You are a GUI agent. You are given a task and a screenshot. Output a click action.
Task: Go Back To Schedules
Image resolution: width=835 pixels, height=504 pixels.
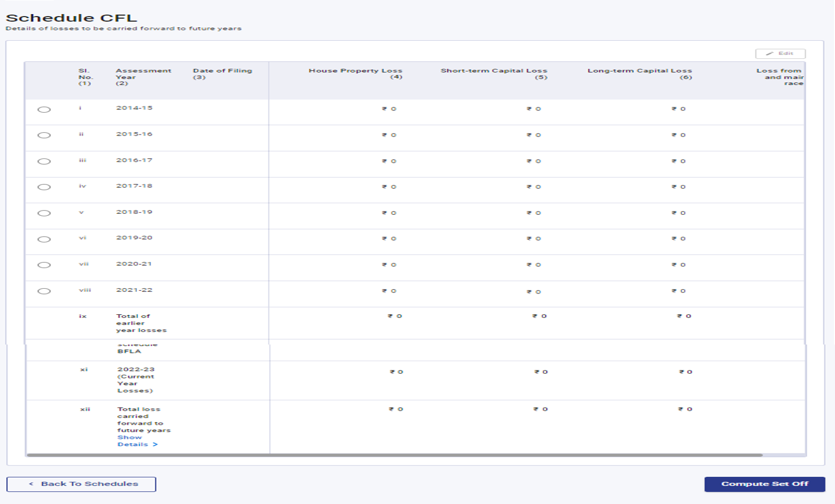81,484
